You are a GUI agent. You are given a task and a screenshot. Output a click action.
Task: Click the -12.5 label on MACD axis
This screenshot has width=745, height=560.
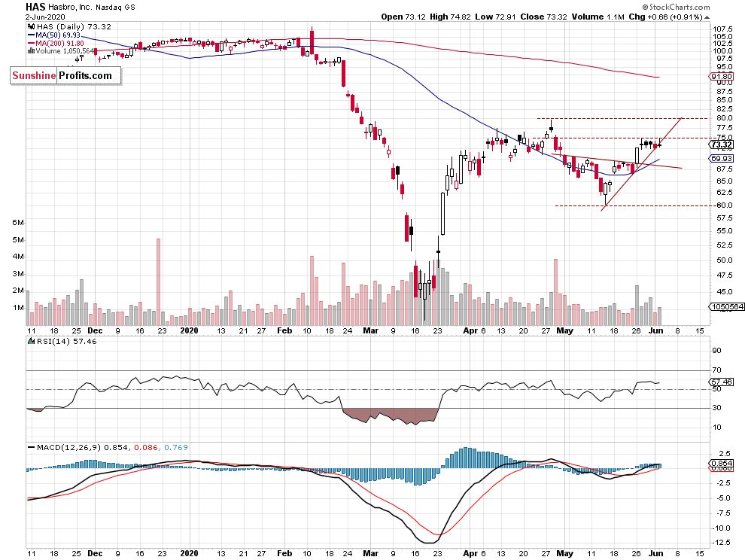[x=722, y=543]
